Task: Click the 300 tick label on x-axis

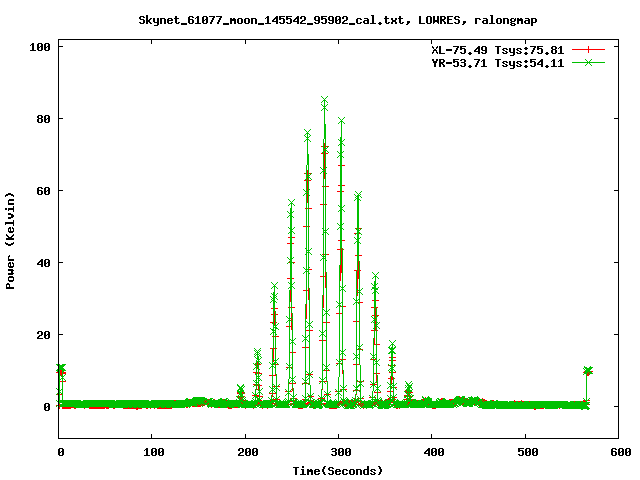Action: click(339, 453)
